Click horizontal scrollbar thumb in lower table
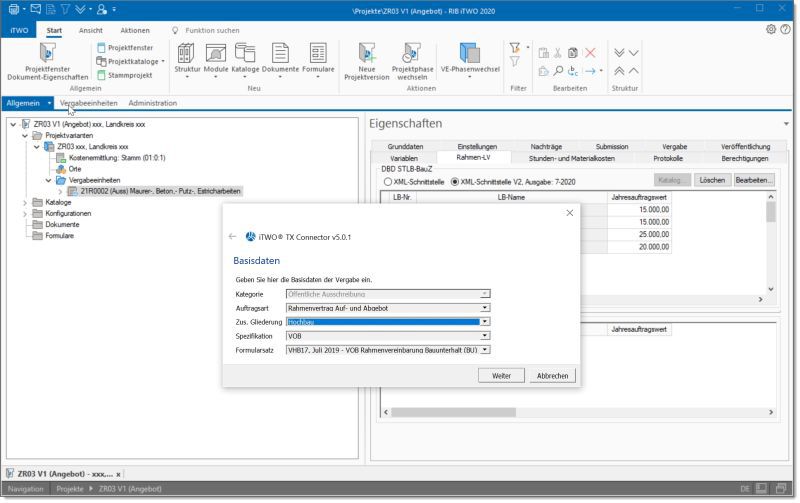Screen dimensions: 800x503 click(x=453, y=412)
